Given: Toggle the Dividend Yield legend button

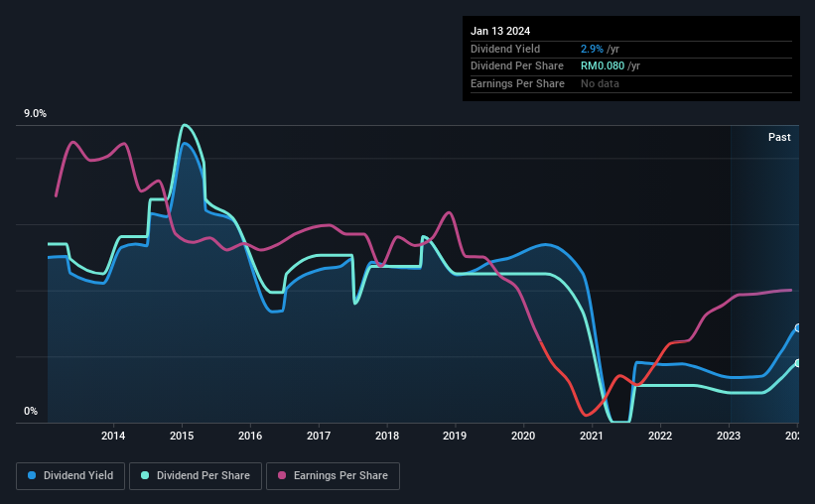Looking at the screenshot, I should 70,476.
